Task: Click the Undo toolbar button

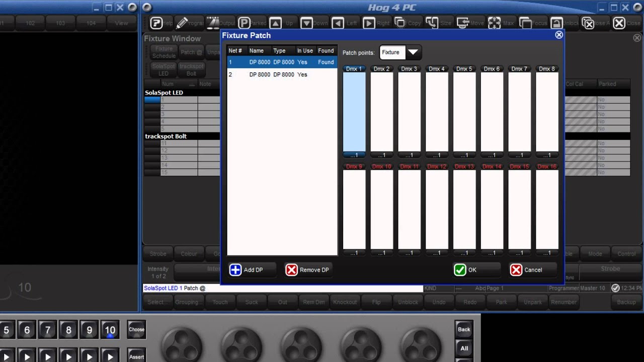Action: pyautogui.click(x=439, y=302)
